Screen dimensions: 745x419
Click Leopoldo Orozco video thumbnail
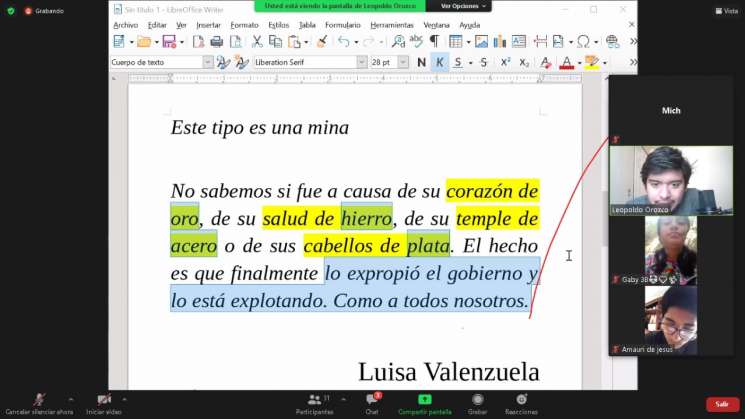671,181
